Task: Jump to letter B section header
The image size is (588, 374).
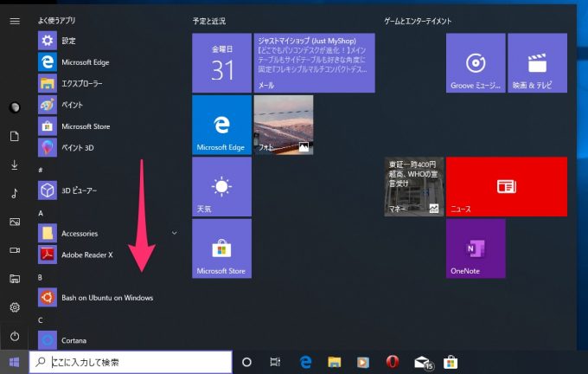Action: point(40,278)
